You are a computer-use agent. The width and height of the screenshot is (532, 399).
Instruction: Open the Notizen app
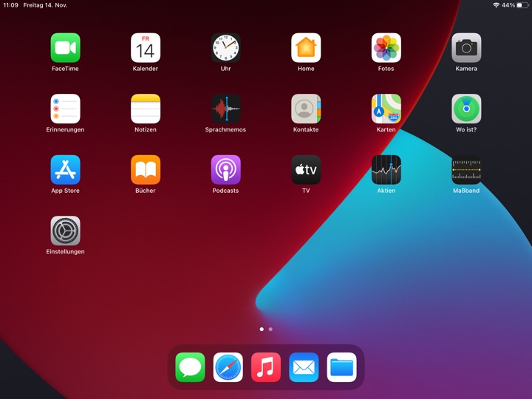pos(146,109)
